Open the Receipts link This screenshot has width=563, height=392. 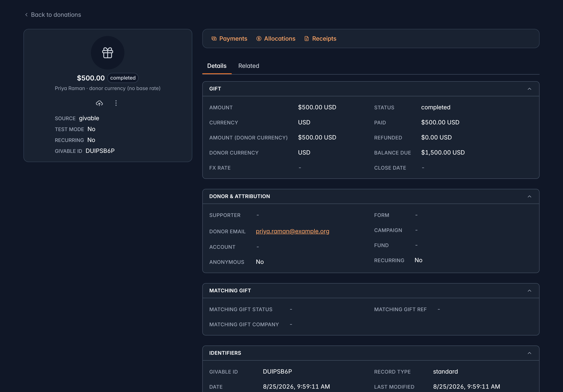(320, 39)
